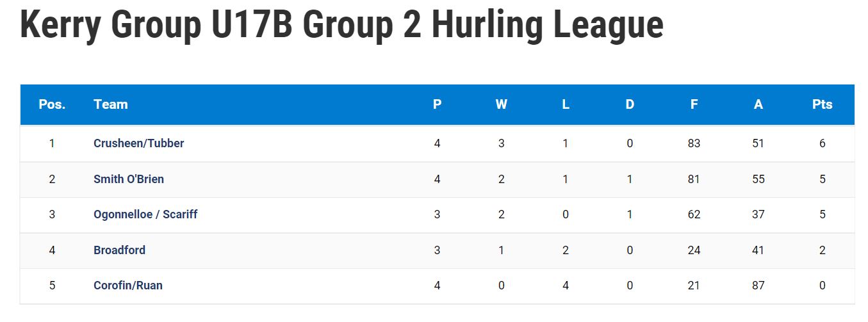Select the L (losses) column header
The image size is (868, 322).
click(x=566, y=104)
